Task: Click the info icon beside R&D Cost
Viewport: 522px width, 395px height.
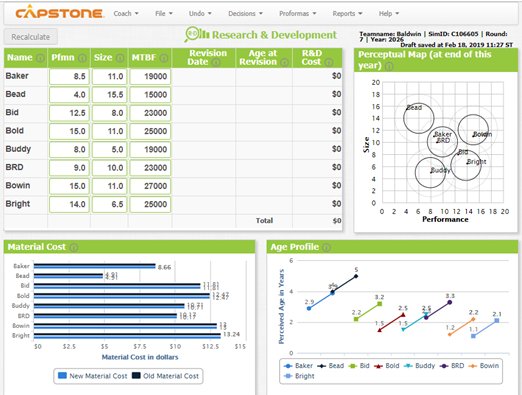Action: 329,62
